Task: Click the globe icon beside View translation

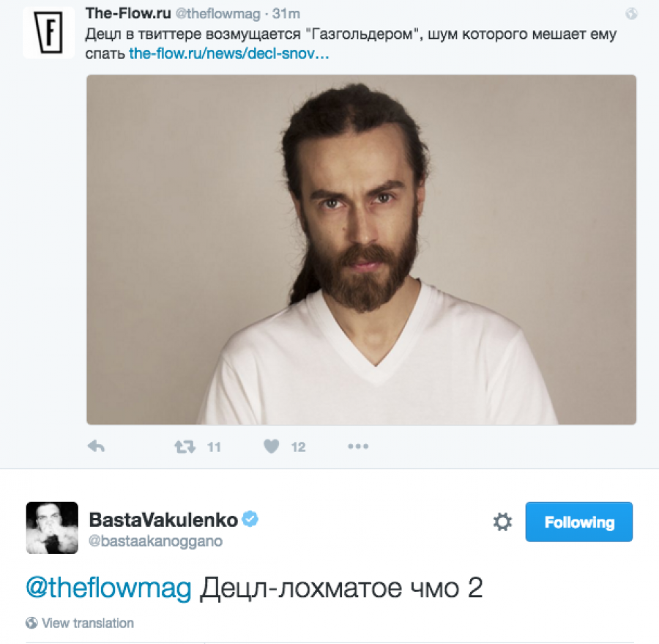Action: point(31,623)
